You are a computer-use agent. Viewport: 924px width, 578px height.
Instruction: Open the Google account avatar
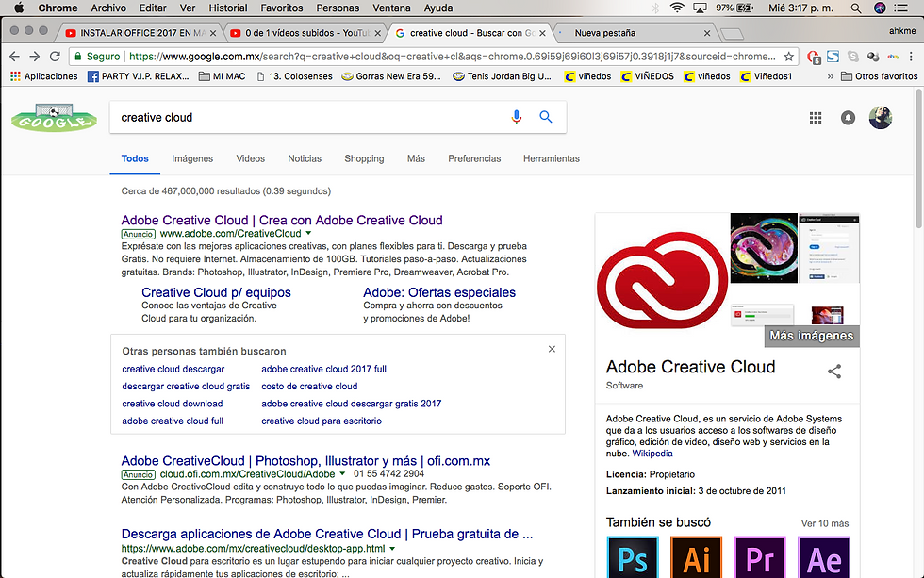(881, 118)
